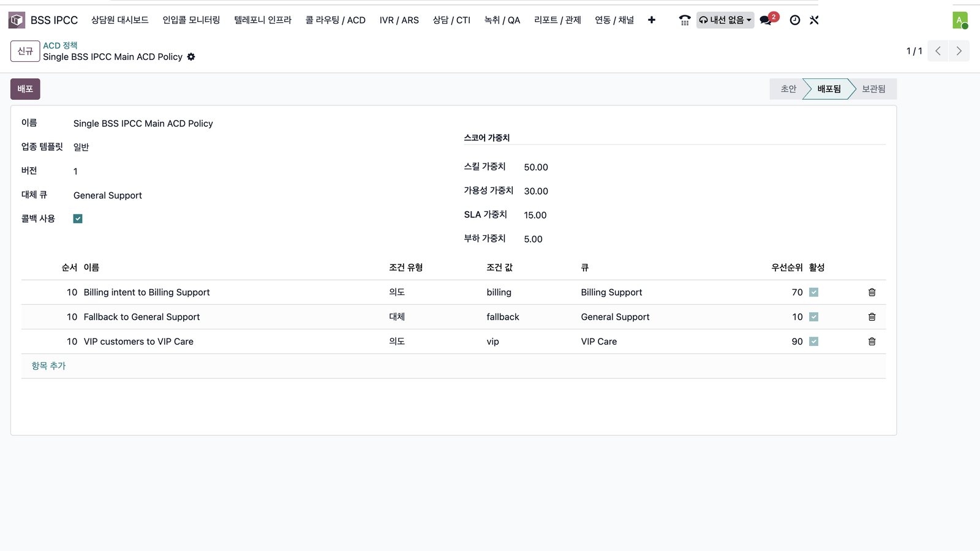This screenshot has width=980, height=551.
Task: Sort the table by 우선순위 column header
Action: pyautogui.click(x=786, y=268)
